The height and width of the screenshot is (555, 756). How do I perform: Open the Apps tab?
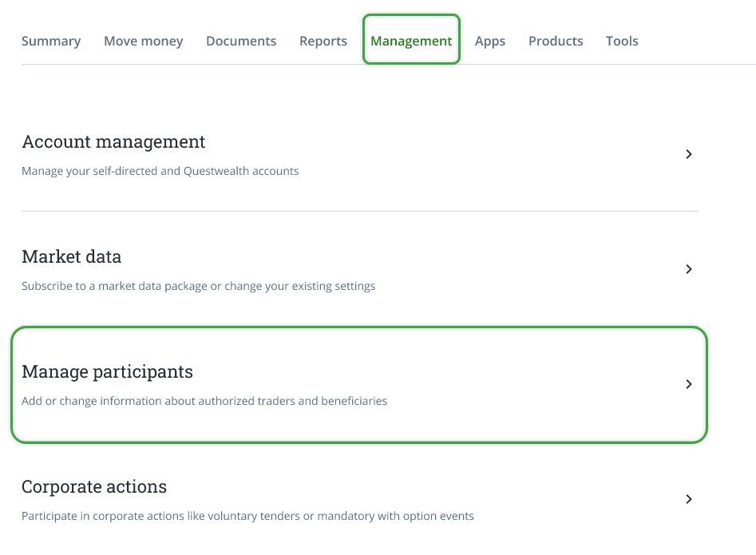point(490,41)
